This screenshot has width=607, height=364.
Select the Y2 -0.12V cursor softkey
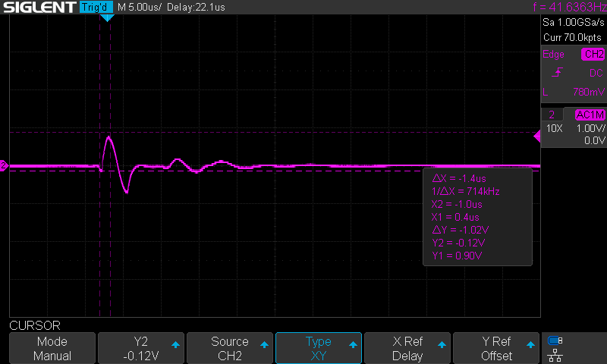(141, 348)
